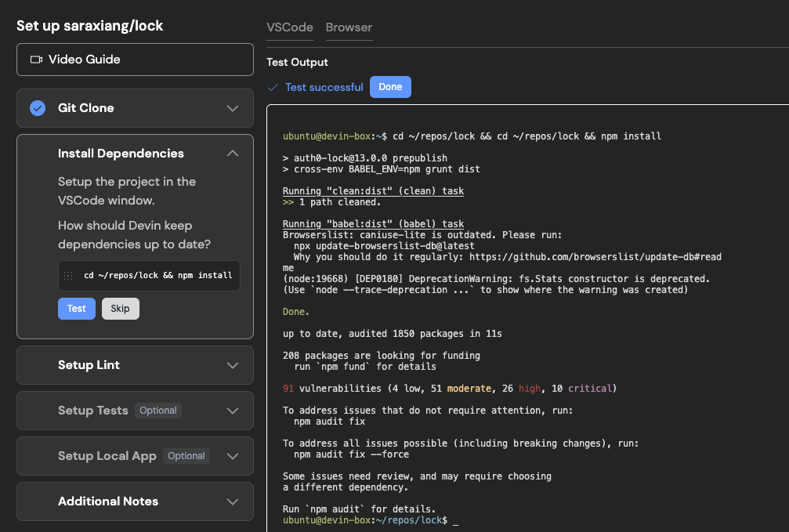The width and height of the screenshot is (789, 532).
Task: Collapse the Install Dependencies section chevron
Action: 233,154
